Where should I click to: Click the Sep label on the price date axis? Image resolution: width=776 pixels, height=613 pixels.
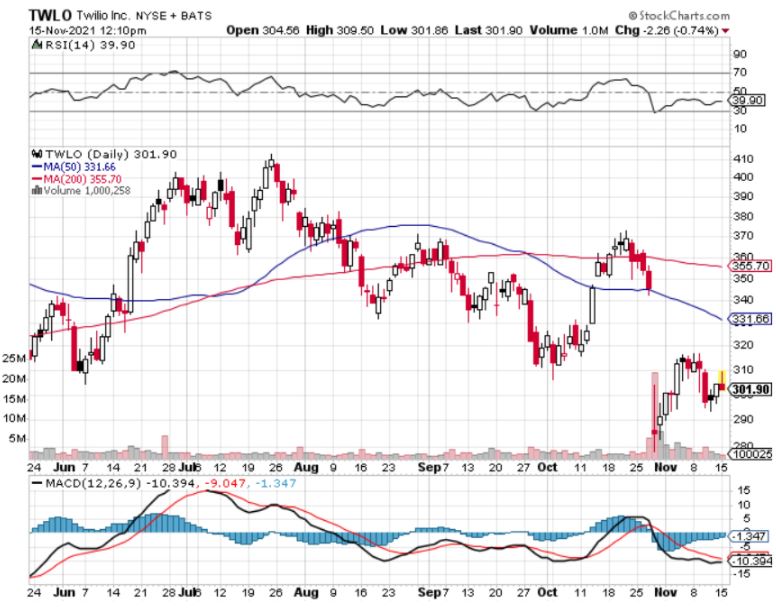pyautogui.click(x=428, y=466)
